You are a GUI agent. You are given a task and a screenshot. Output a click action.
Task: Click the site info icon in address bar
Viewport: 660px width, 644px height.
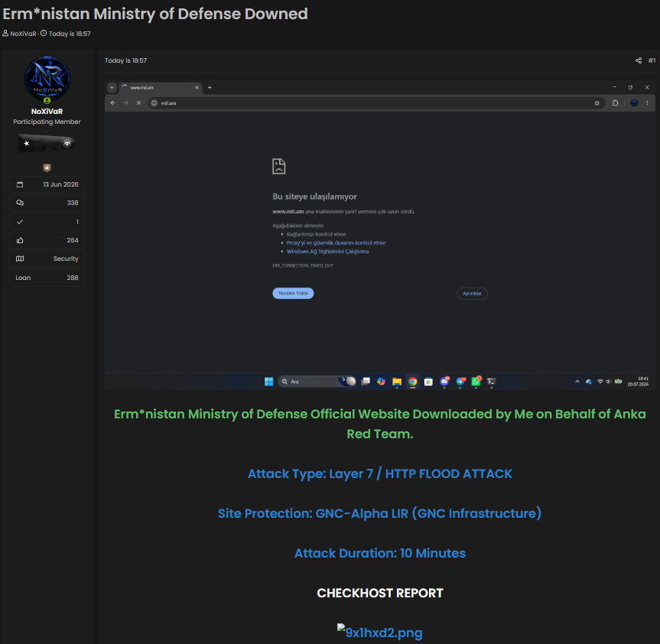click(154, 103)
